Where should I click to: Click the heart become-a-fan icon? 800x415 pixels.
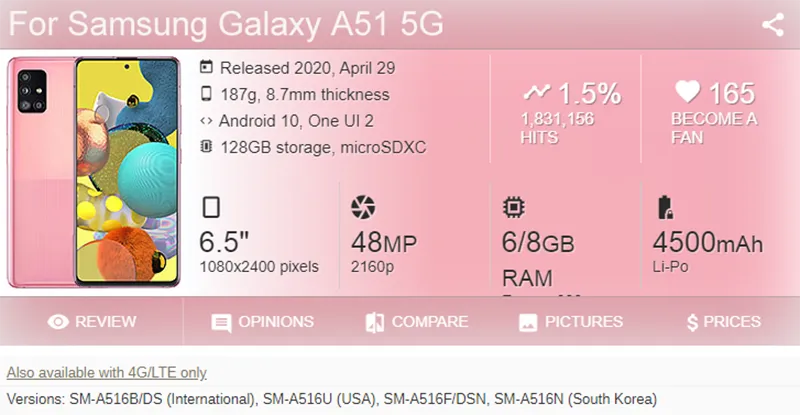pyautogui.click(x=687, y=92)
